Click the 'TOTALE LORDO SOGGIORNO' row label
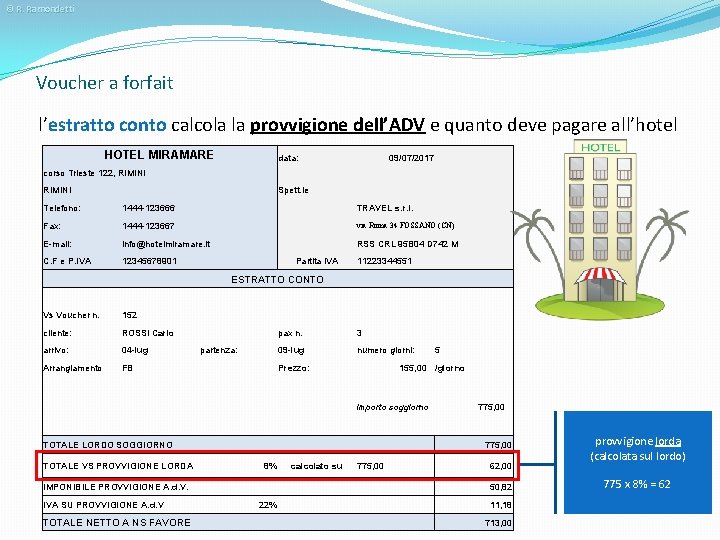Image resolution: width=720 pixels, height=540 pixels. (108, 445)
